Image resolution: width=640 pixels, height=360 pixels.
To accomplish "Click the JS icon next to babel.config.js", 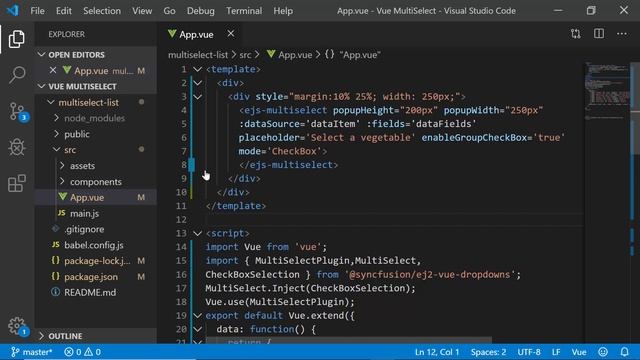I will click(x=56, y=245).
